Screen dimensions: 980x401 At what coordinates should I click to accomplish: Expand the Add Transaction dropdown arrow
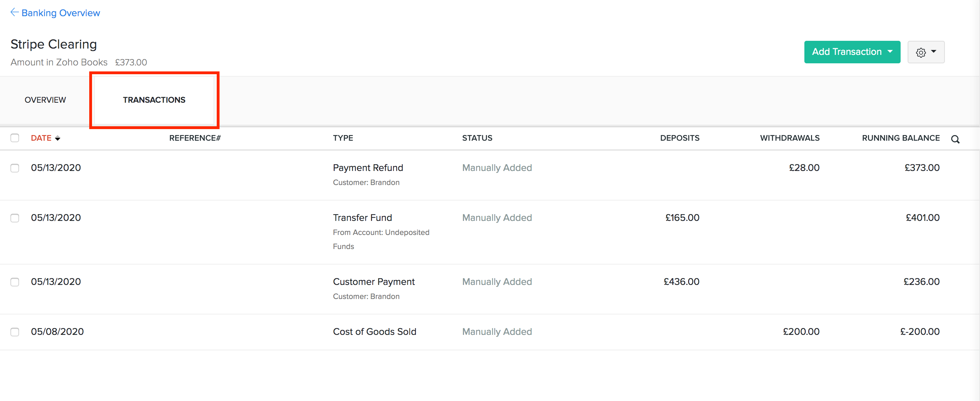[x=890, y=52]
